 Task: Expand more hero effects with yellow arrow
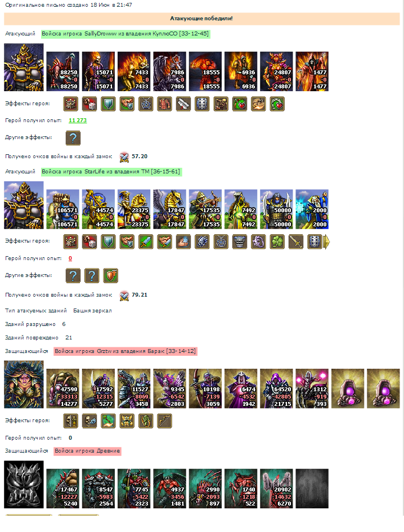[326, 242]
